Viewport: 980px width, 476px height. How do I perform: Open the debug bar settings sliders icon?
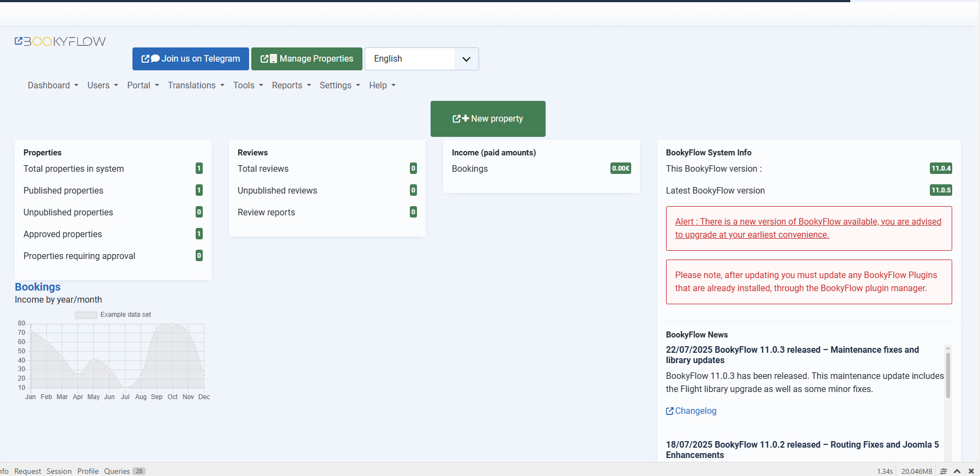point(943,471)
